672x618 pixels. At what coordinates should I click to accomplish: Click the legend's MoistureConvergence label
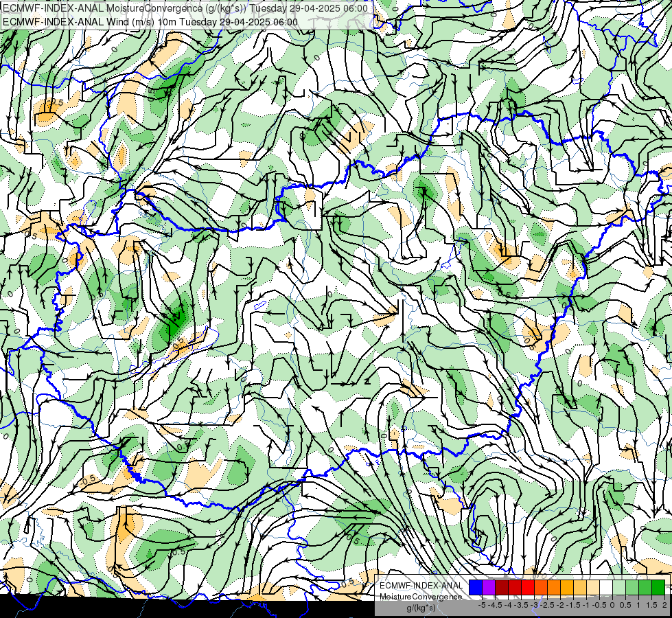coord(421,597)
